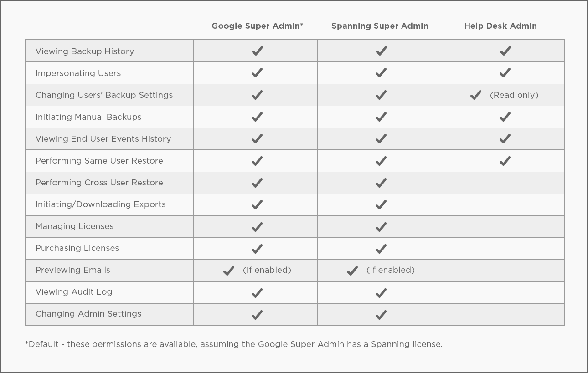This screenshot has width=588, height=373.
Task: Click Google Super Admin checkmark for Viewing Backup History
Action: pos(257,51)
